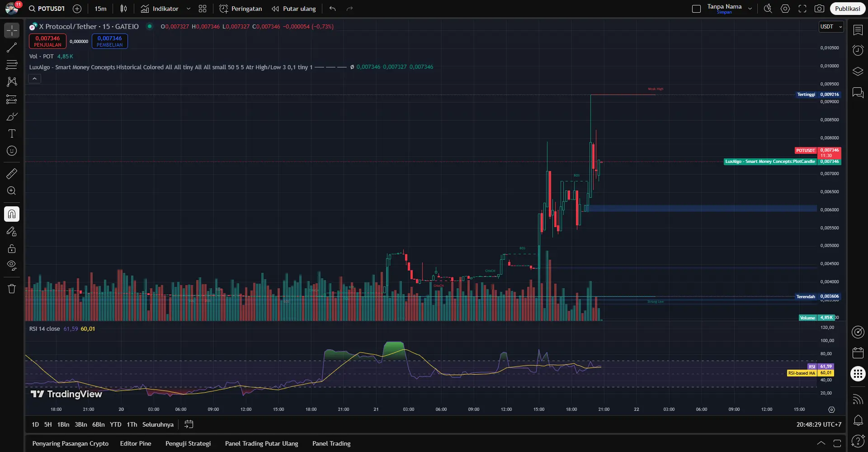Select the ruler measure tool
The image size is (868, 452).
[12, 173]
